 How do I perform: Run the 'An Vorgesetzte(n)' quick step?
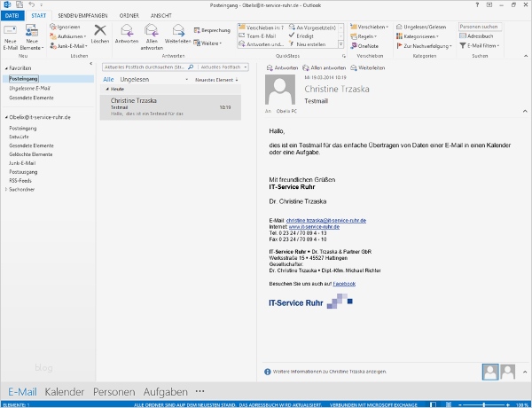point(312,27)
